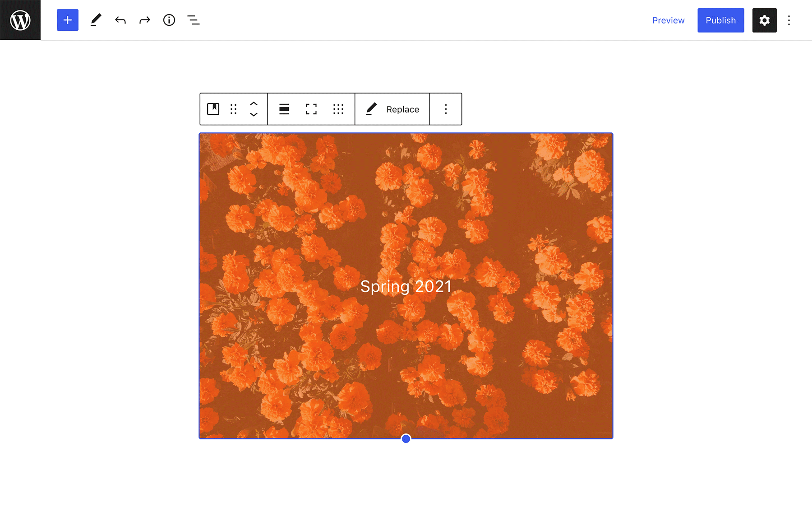
Task: Open the block toolbar more options
Action: (446, 109)
